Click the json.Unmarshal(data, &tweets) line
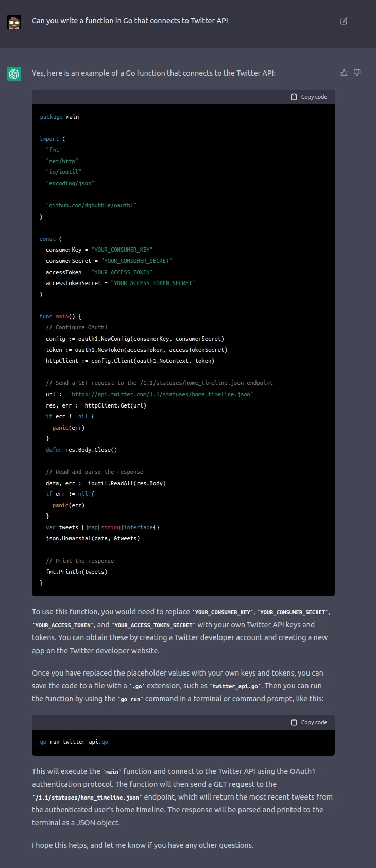376x868 pixels. [x=93, y=538]
